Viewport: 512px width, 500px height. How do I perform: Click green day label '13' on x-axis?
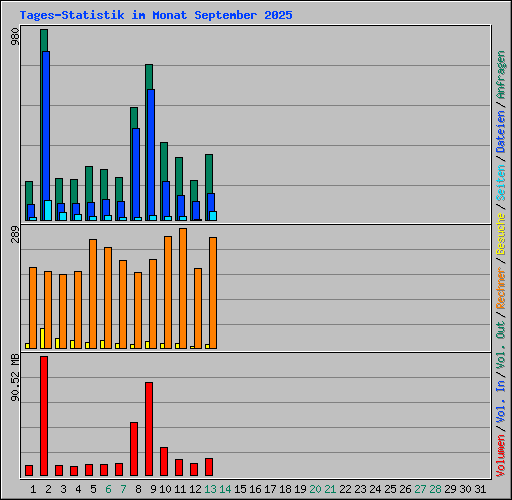pyautogui.click(x=210, y=489)
